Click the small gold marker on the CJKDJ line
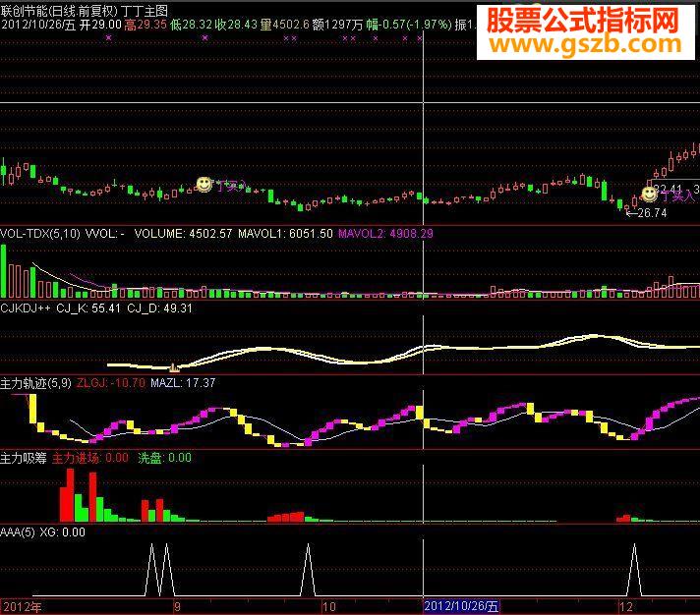 [174, 367]
